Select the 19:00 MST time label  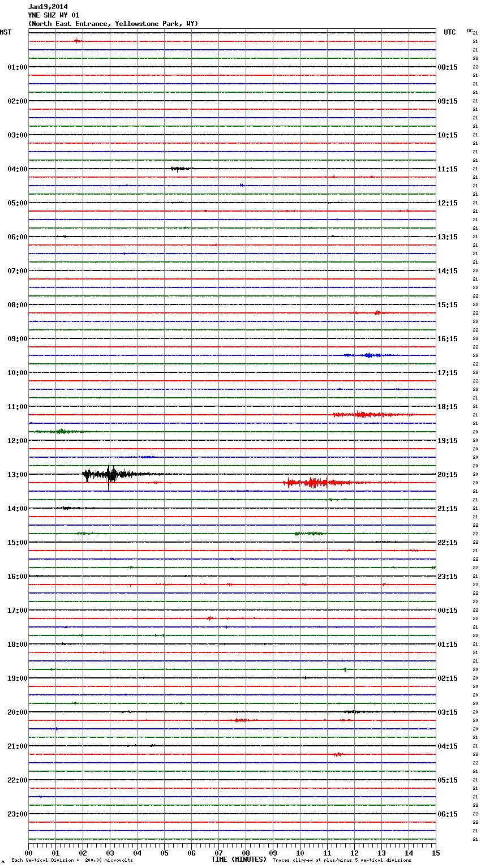point(18,678)
